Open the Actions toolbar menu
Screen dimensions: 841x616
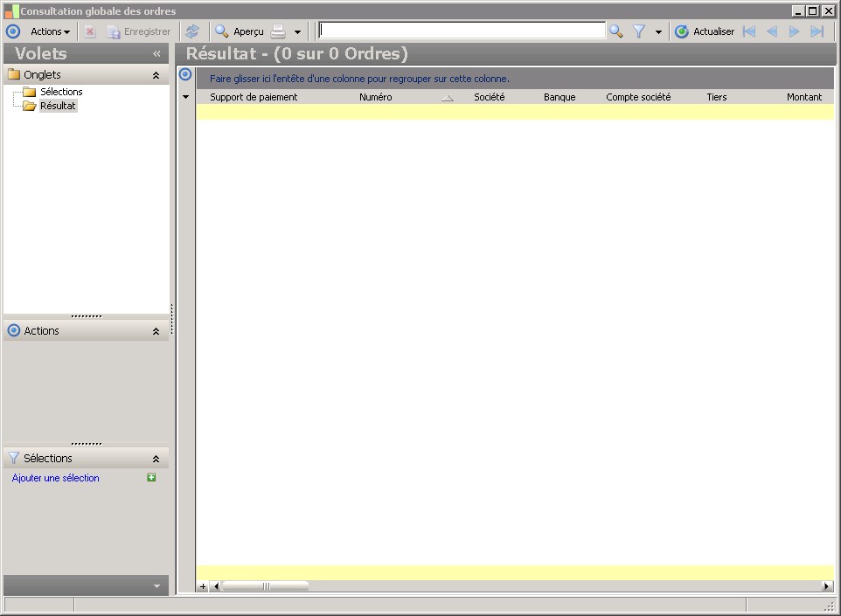(50, 31)
